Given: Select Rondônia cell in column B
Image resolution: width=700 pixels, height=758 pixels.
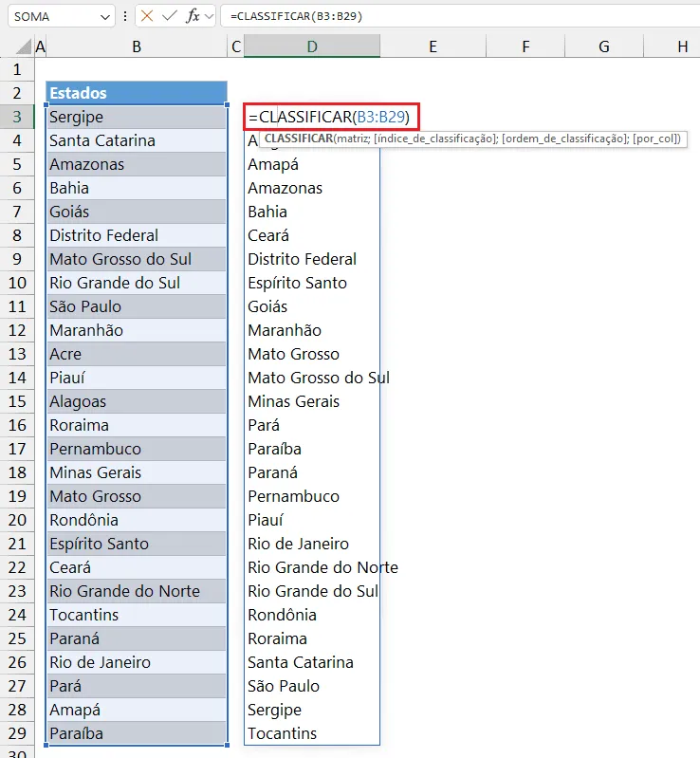Looking at the screenshot, I should (x=137, y=520).
